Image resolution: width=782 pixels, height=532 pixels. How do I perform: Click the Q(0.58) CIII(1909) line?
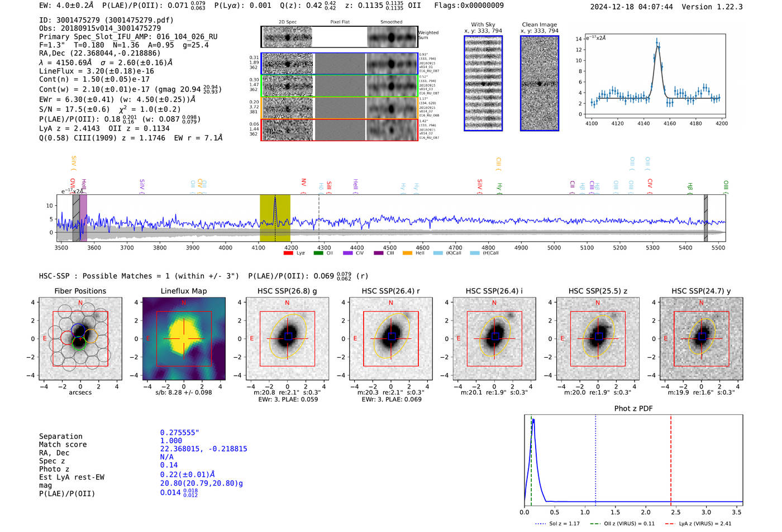click(131, 138)
